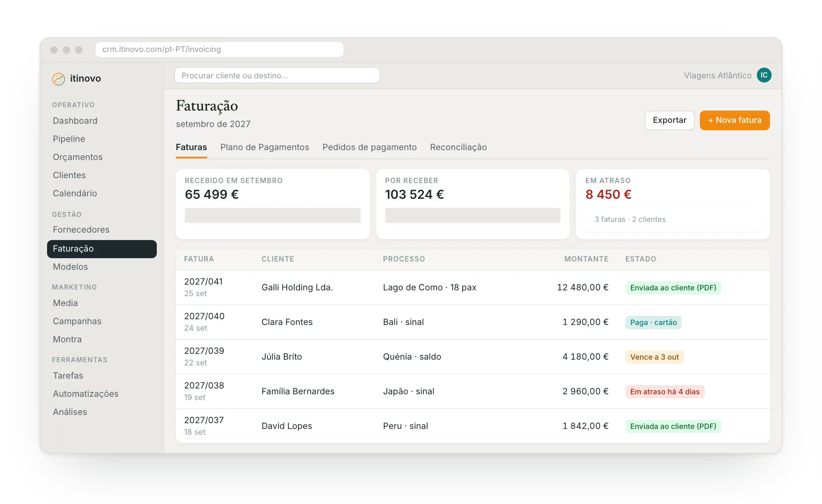This screenshot has width=822, height=504.
Task: Switch to Plano de Pagamentos tab
Action: (x=265, y=147)
